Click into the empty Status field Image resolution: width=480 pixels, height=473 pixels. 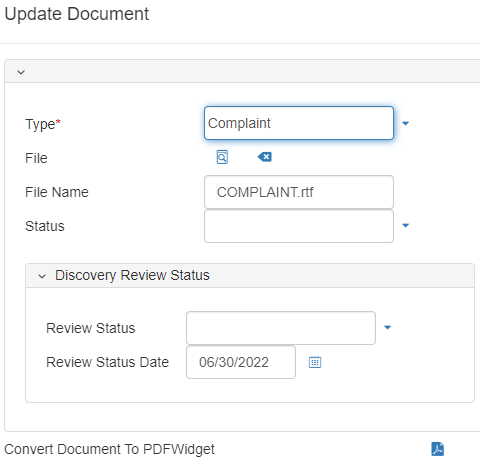coord(299,226)
